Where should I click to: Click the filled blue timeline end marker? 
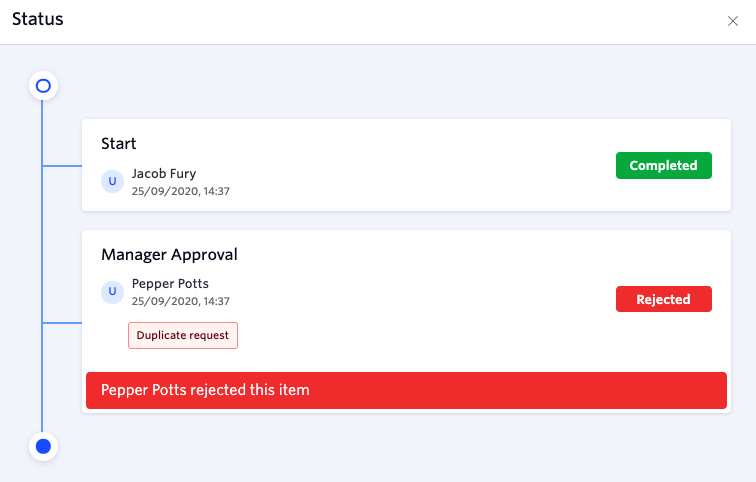[x=43, y=446]
